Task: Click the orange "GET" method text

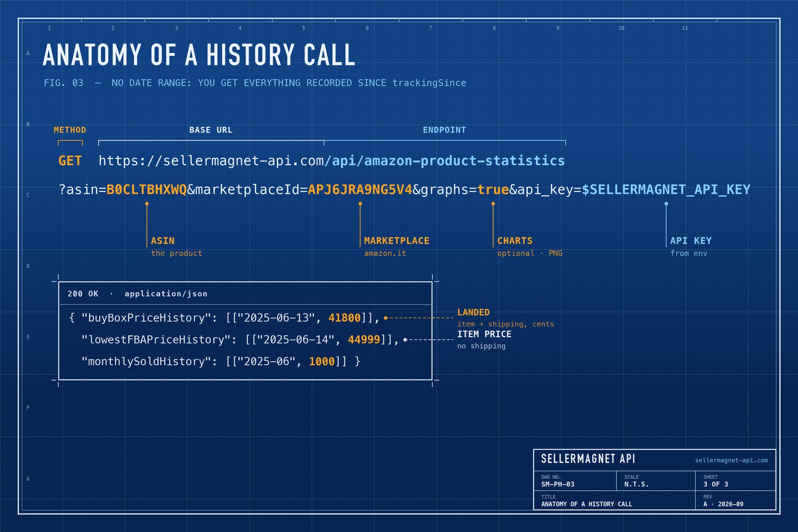Action: point(70,161)
